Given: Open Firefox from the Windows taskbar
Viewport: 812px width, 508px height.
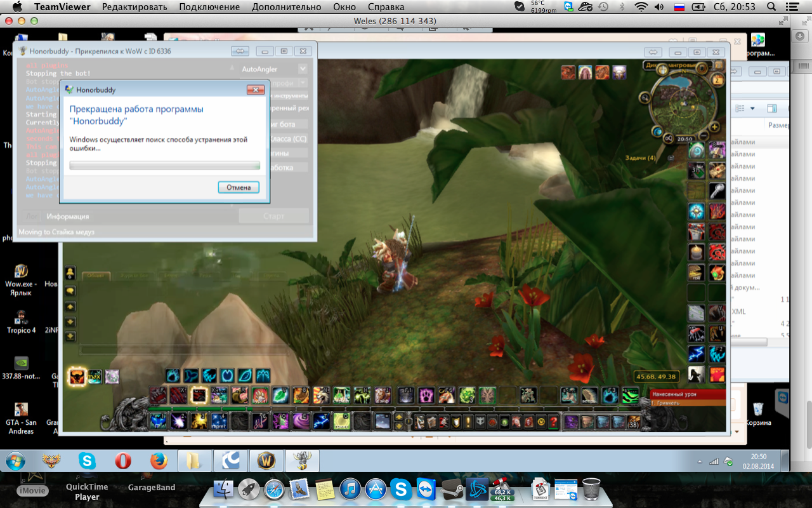Looking at the screenshot, I should (x=159, y=460).
